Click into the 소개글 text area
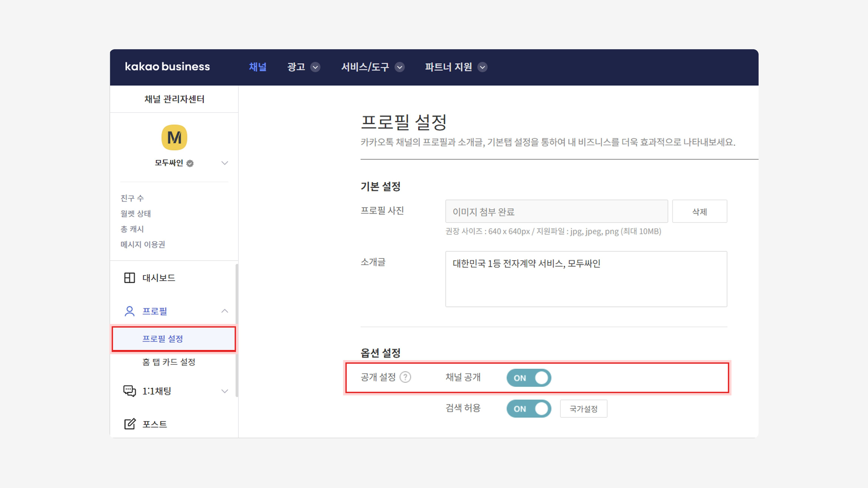 pyautogui.click(x=586, y=279)
